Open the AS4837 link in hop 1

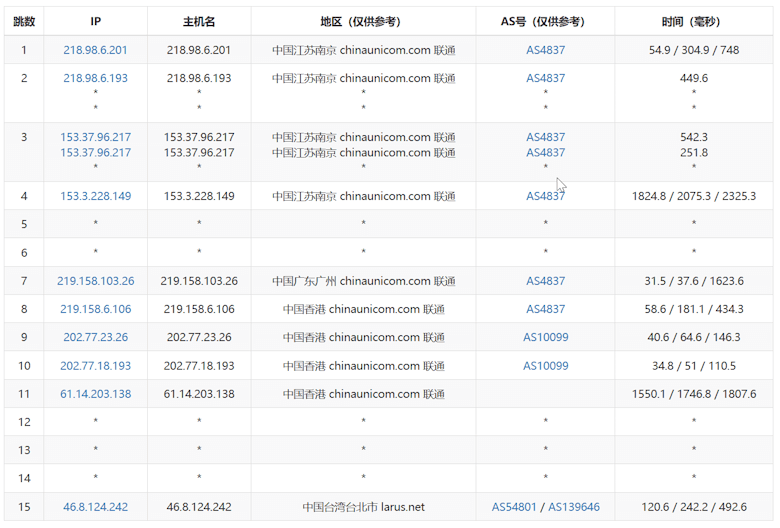545,50
